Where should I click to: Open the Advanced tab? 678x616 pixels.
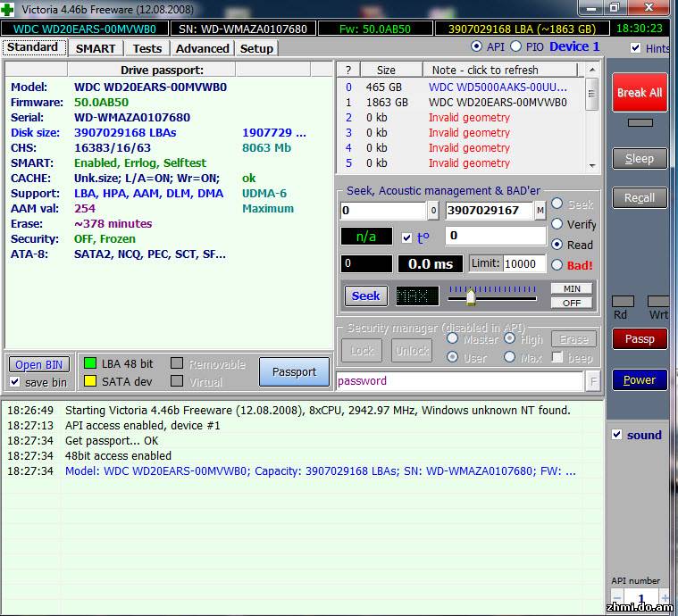coord(203,48)
